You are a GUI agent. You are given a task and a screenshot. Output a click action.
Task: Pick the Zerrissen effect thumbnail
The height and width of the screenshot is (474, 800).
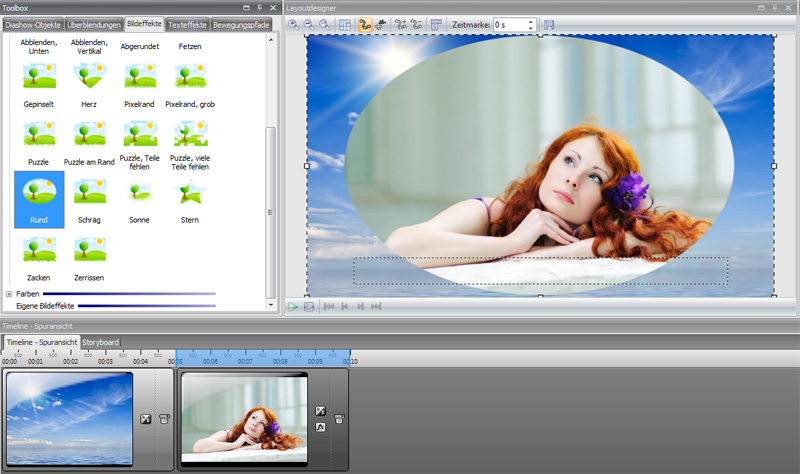tap(89, 249)
